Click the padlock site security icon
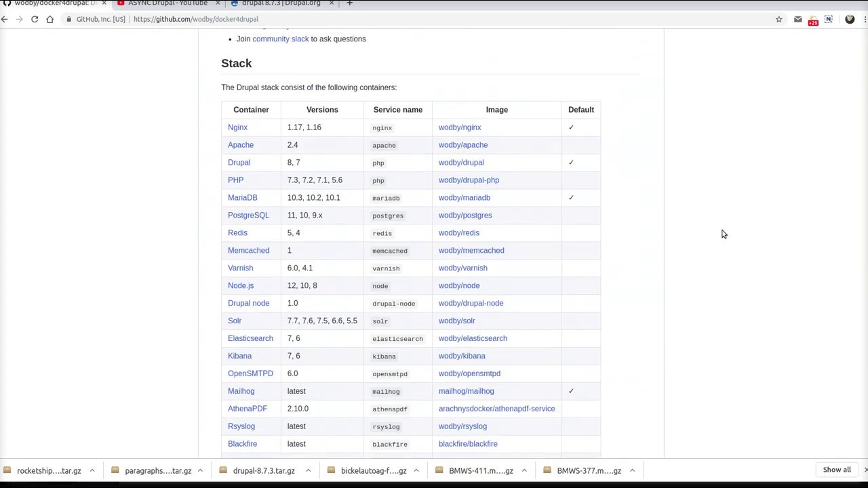868x488 pixels. [x=69, y=19]
